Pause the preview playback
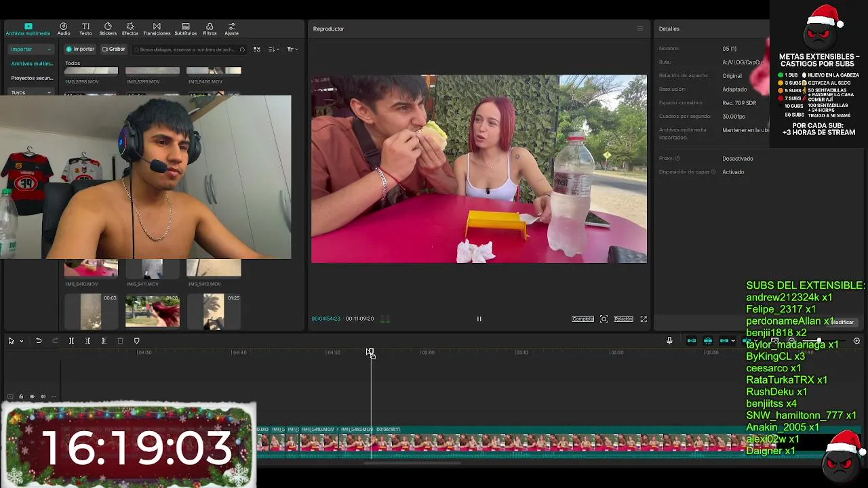868x488 pixels. [479, 319]
